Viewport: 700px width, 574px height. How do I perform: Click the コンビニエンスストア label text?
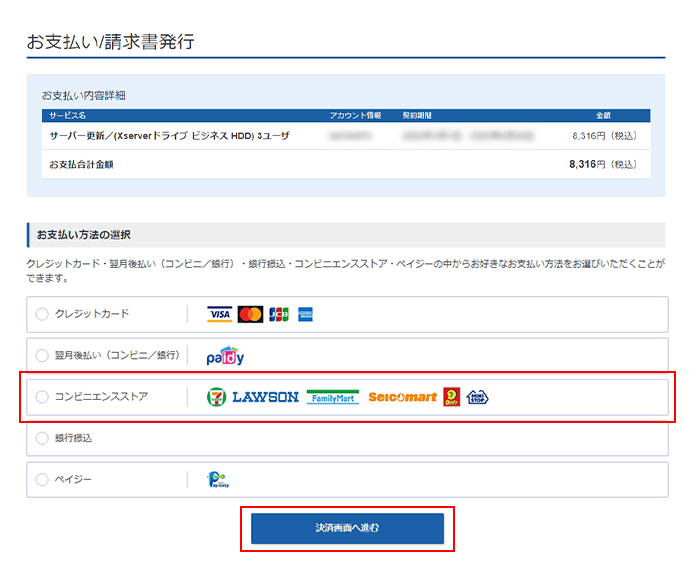(101, 396)
